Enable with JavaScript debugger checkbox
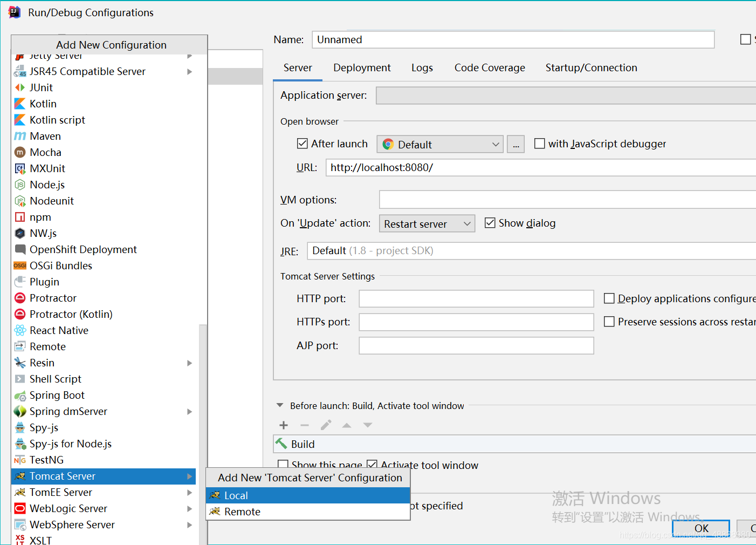 [x=539, y=144]
